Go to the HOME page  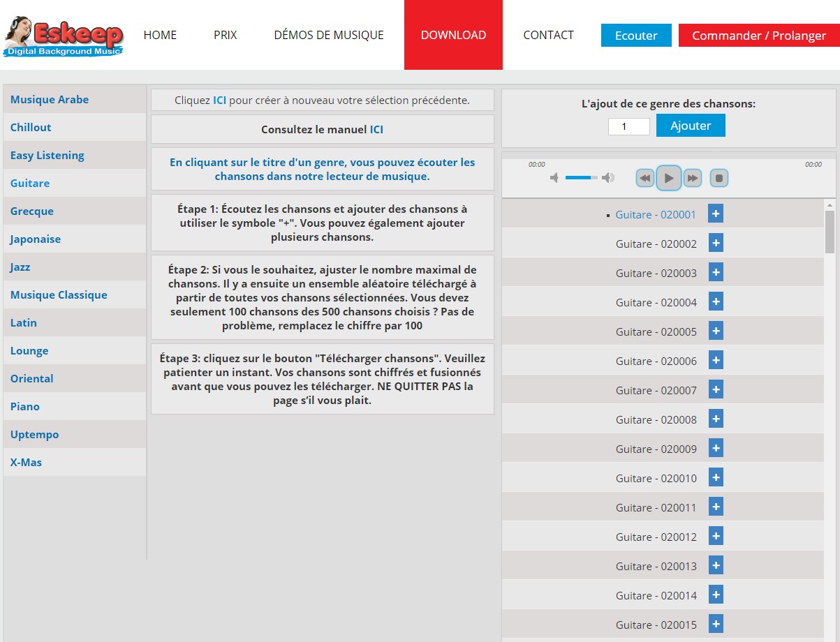pos(160,35)
